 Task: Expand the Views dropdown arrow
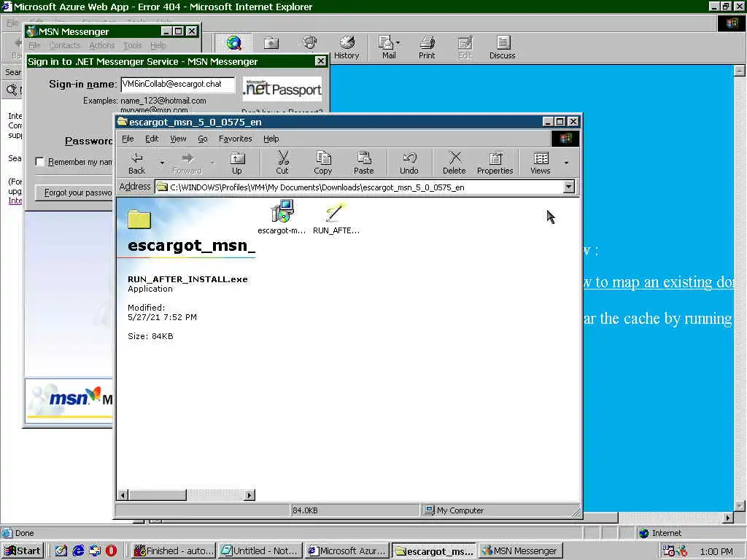[566, 163]
